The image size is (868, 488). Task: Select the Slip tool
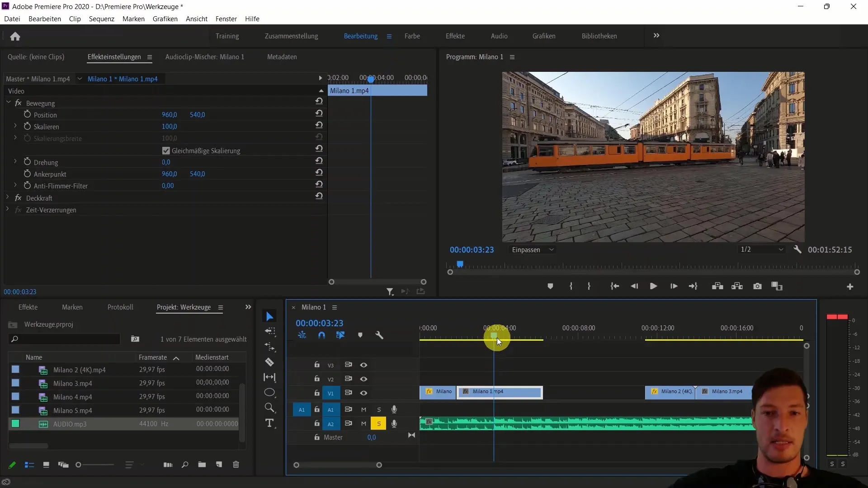269,377
